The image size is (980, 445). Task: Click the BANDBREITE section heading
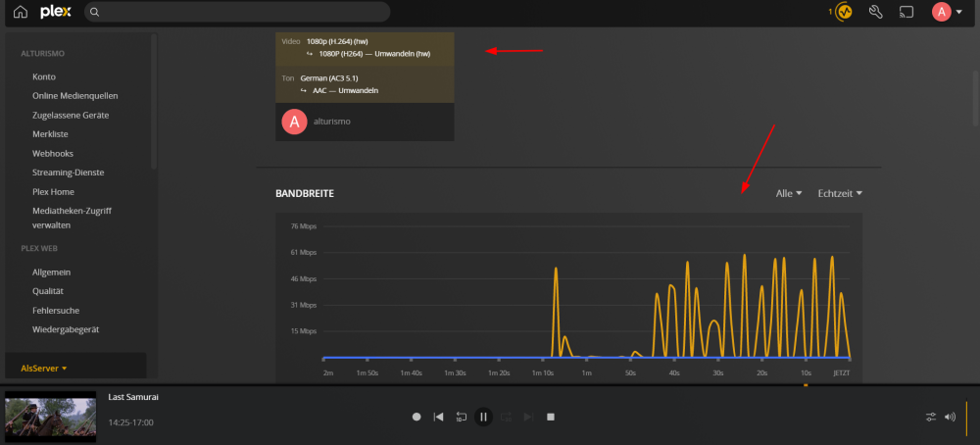305,194
